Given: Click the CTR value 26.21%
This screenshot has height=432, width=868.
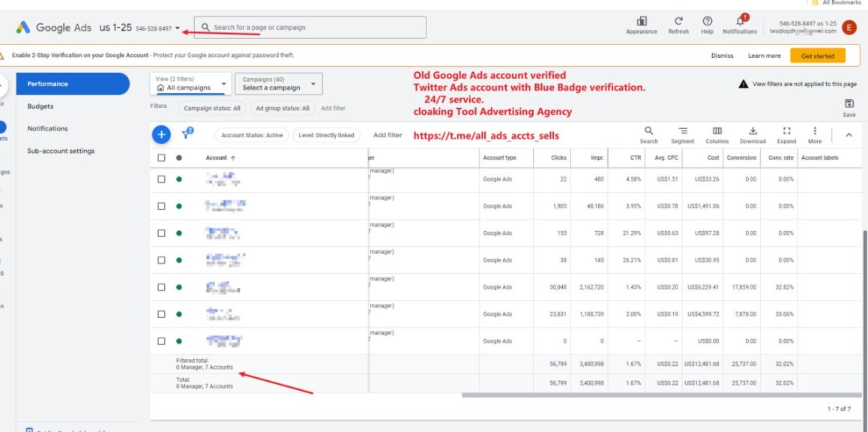Looking at the screenshot, I should [632, 260].
